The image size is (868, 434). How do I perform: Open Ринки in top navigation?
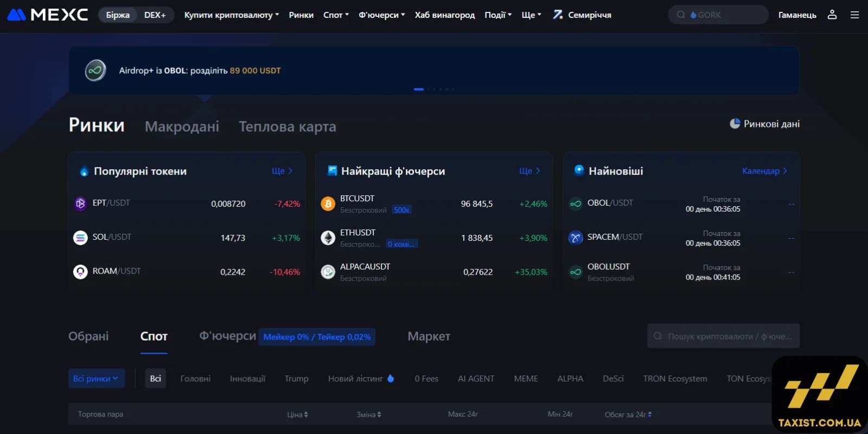click(x=301, y=15)
